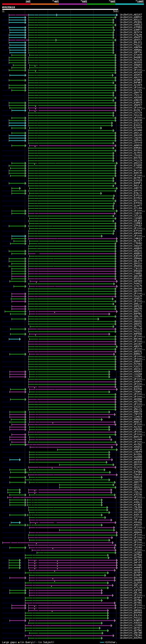
Task: Click the white query sequence bar
Action: (x=60, y=10)
